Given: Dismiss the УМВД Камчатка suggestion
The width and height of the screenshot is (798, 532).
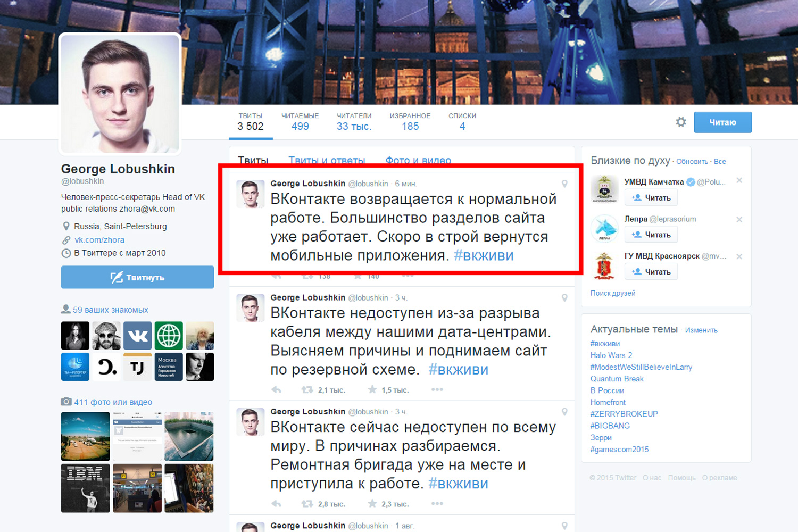Looking at the screenshot, I should [739, 181].
